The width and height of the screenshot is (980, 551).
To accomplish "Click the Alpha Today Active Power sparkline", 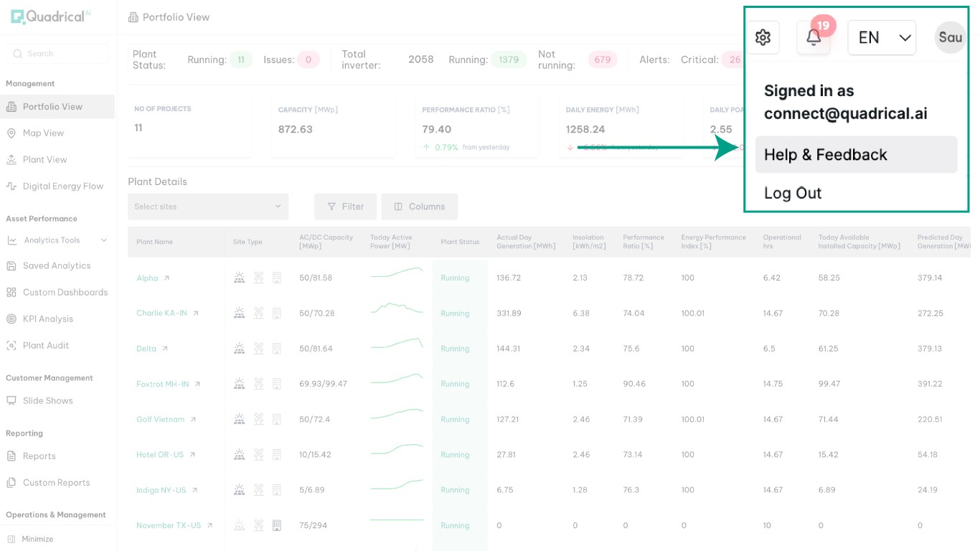I will click(x=397, y=273).
